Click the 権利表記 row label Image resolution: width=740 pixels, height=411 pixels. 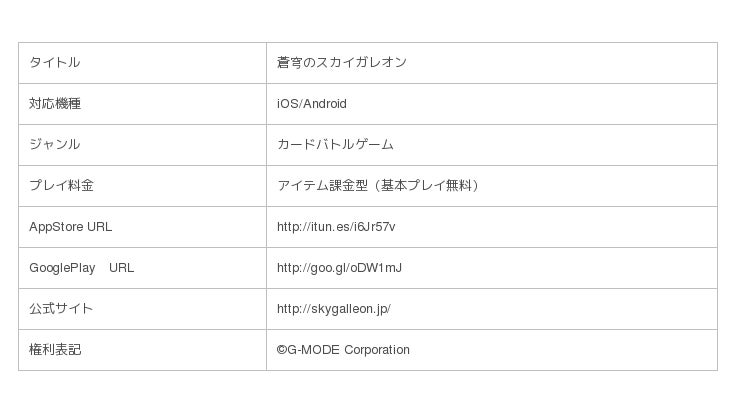(54, 350)
